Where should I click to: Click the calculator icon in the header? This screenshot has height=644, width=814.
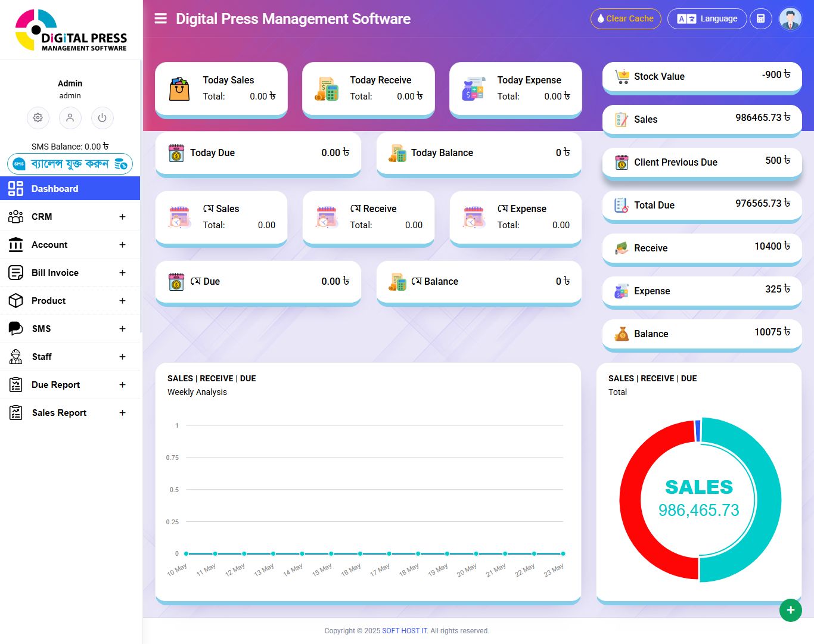tap(761, 18)
